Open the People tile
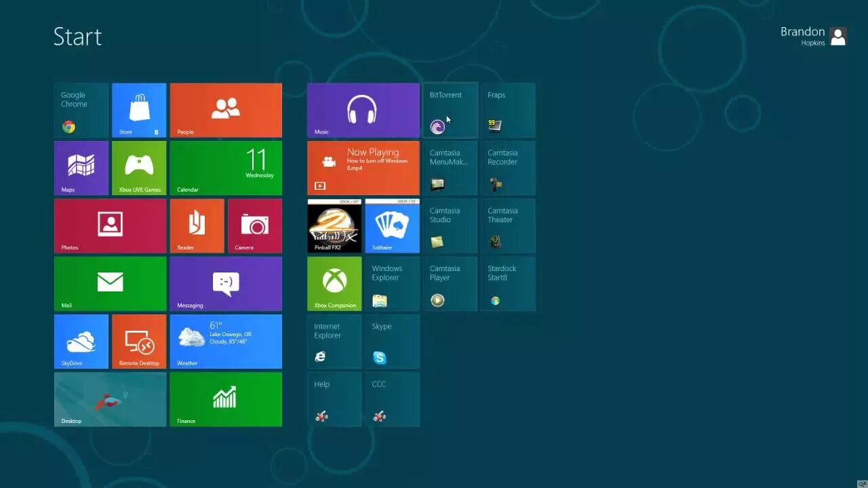This screenshot has height=488, width=868. pos(226,110)
